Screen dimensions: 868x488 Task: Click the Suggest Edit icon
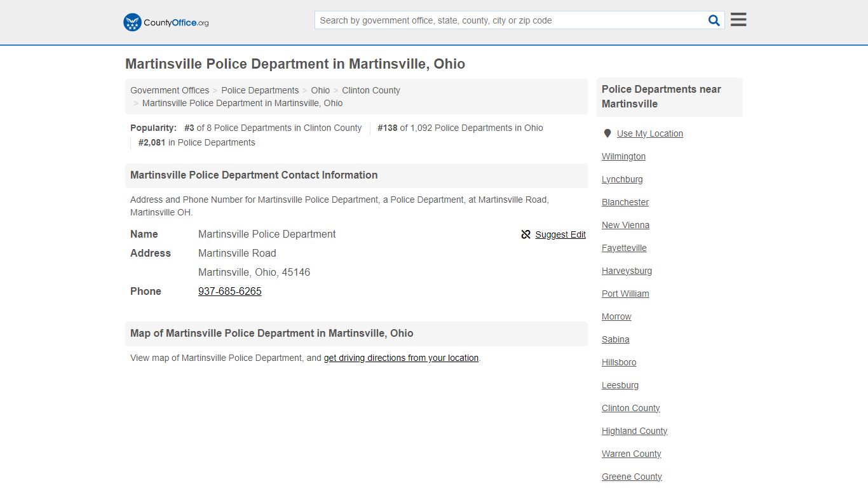click(526, 234)
